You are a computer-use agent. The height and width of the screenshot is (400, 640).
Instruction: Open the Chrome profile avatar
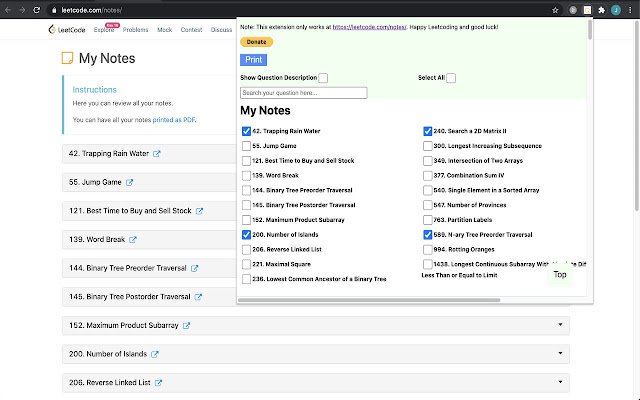(616, 10)
